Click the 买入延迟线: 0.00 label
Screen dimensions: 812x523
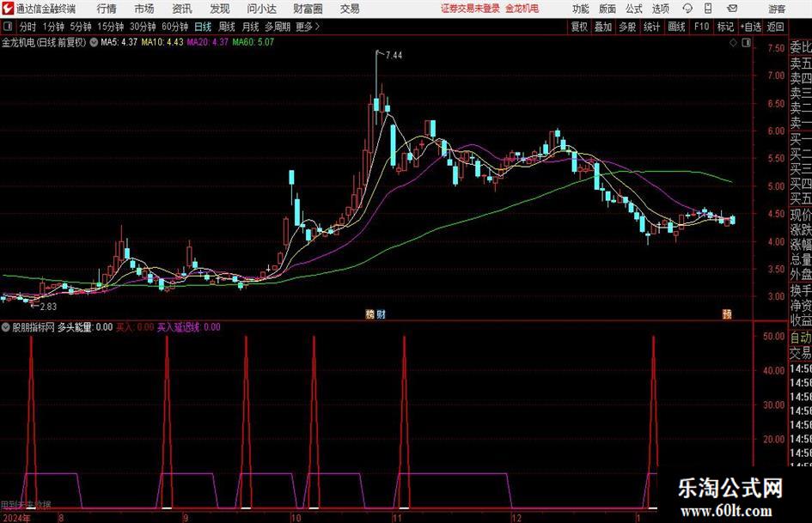coord(189,327)
